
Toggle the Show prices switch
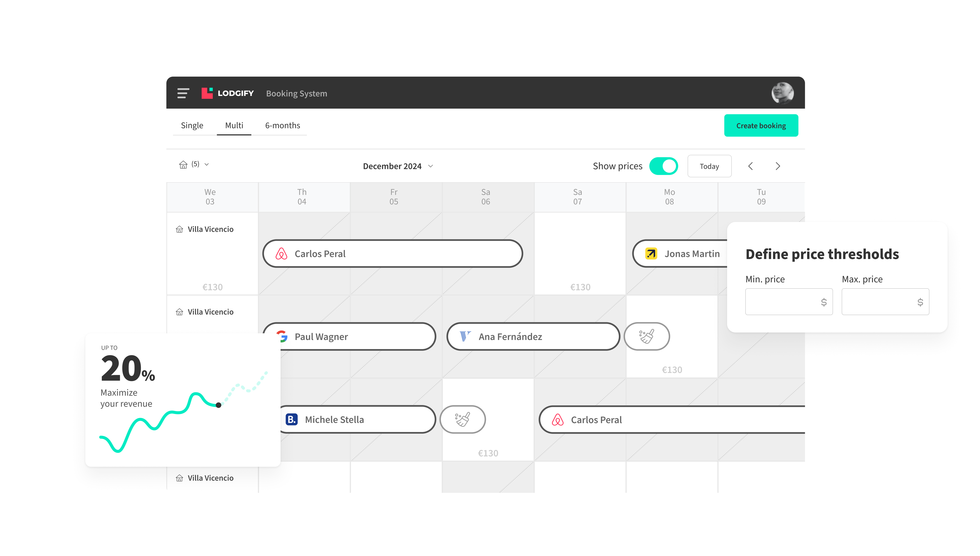[664, 166]
